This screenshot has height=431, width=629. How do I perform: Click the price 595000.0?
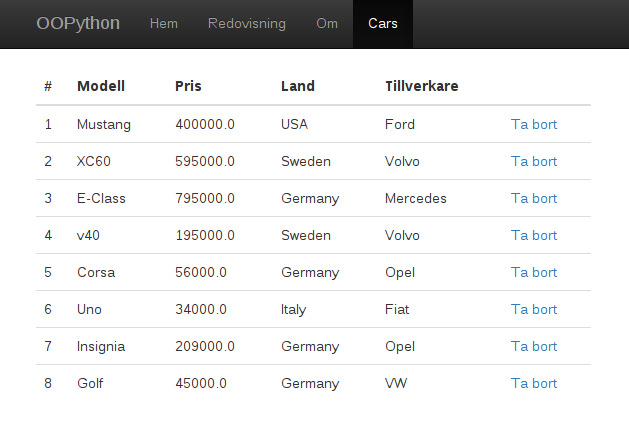click(x=205, y=161)
